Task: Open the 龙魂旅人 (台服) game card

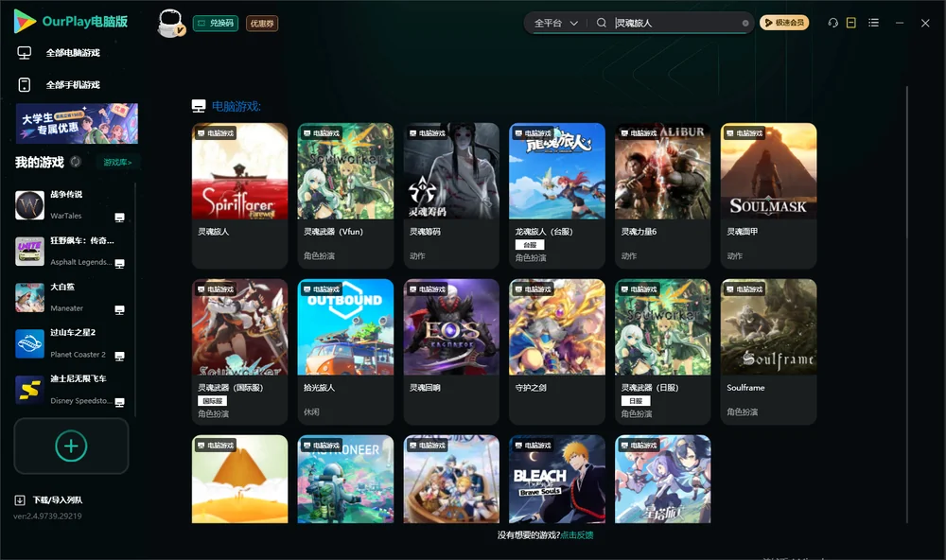Action: [x=557, y=195]
